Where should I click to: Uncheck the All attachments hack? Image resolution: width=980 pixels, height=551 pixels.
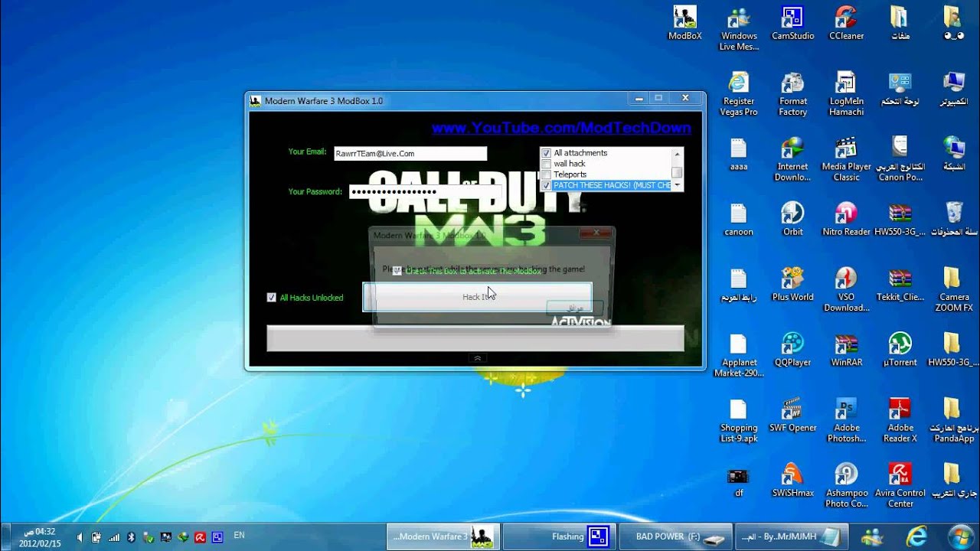(546, 153)
